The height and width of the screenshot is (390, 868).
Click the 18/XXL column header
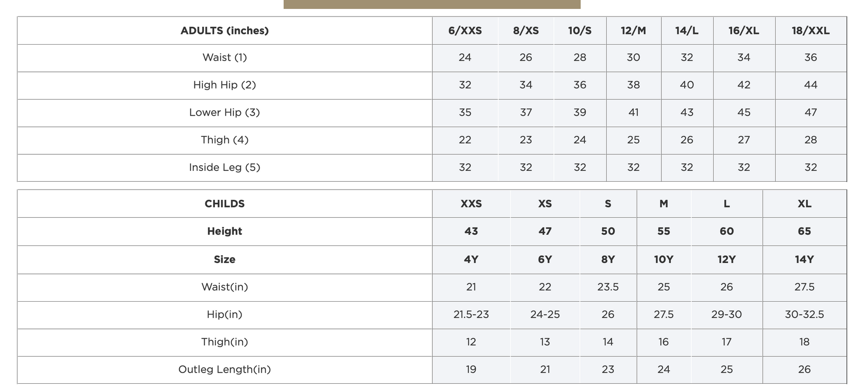810,31
